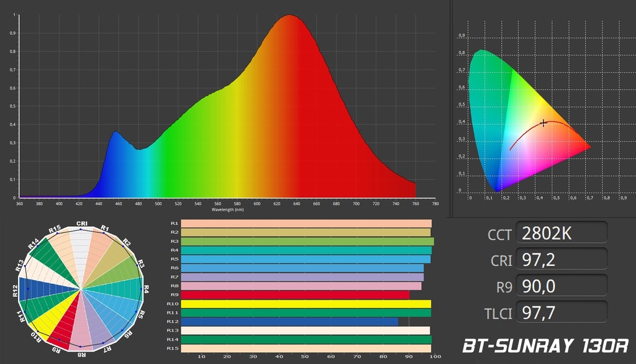This screenshot has height=364, width=636.
Task: Select the TLCI value 97,7 box
Action: (561, 312)
